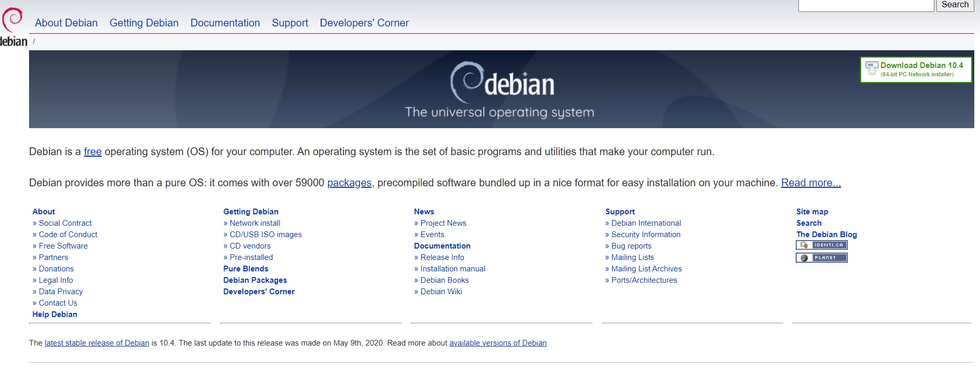Follow the Read more... link

tap(811, 183)
